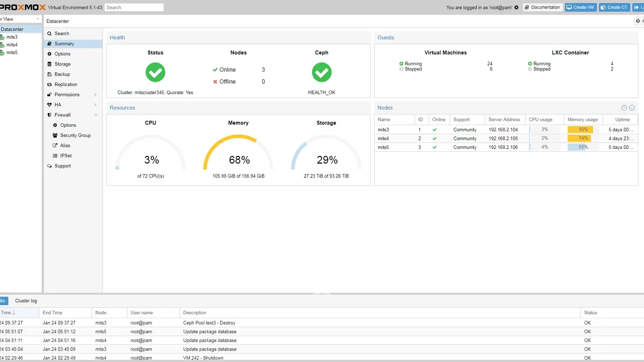This screenshot has width=644, height=362.
Task: Click the Storage database icon
Action: point(49,64)
